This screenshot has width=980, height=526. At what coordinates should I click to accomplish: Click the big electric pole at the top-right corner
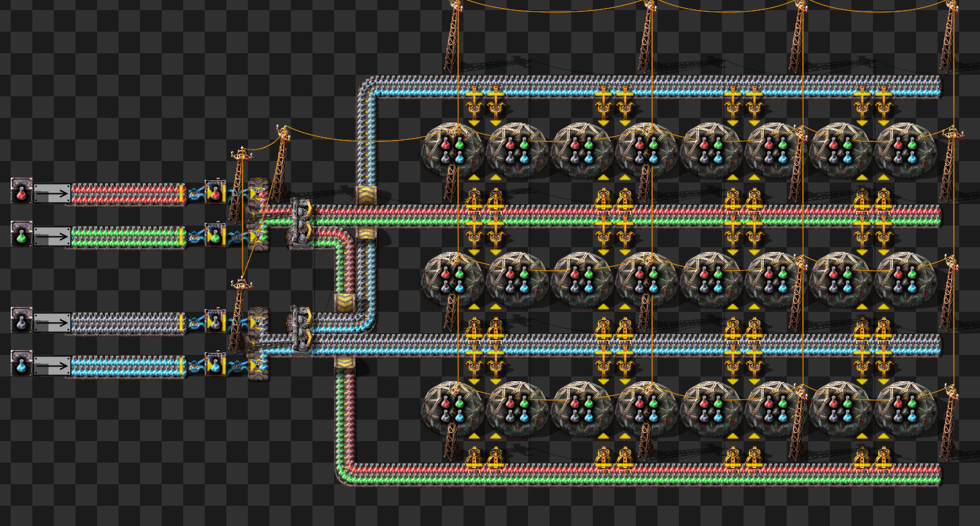click(949, 35)
